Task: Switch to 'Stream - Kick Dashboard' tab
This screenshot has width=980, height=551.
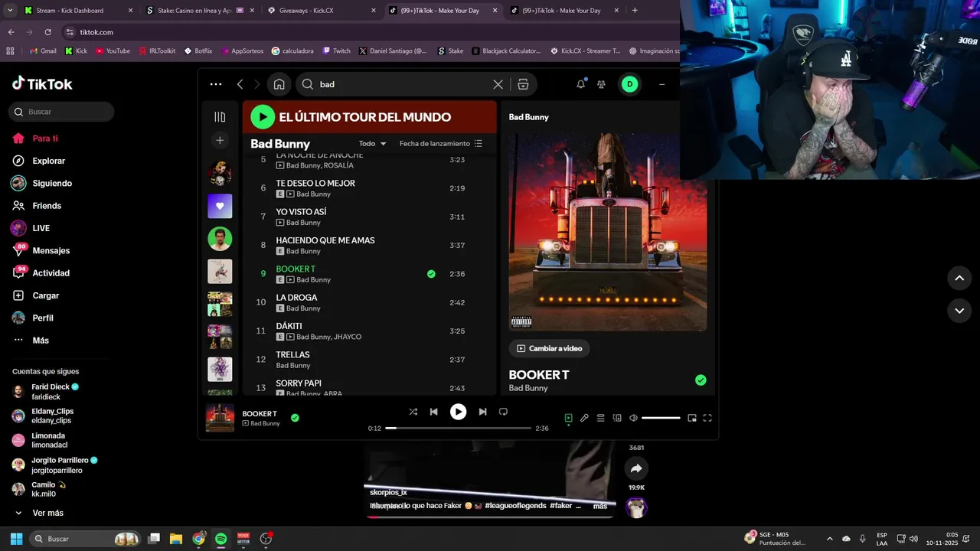Action: click(x=78, y=11)
